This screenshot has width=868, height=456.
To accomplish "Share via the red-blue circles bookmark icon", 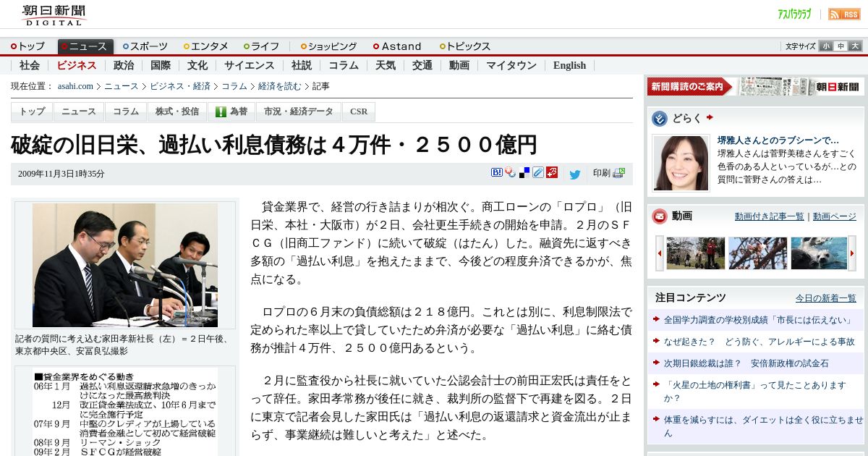I will point(510,172).
